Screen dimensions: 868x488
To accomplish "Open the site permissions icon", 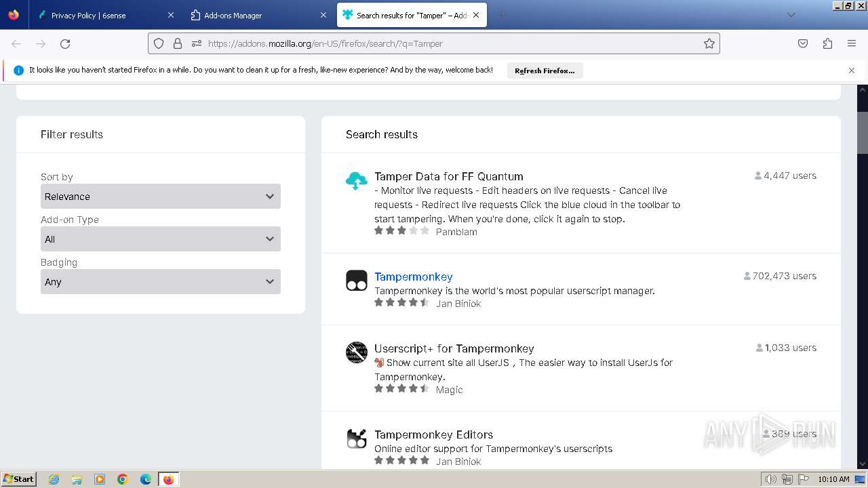I will point(197,43).
